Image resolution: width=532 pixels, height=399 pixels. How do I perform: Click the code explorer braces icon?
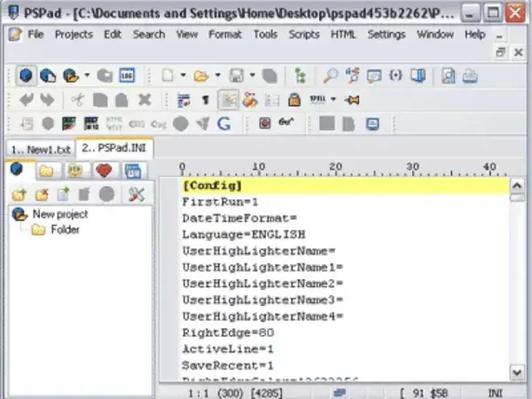coord(395,76)
